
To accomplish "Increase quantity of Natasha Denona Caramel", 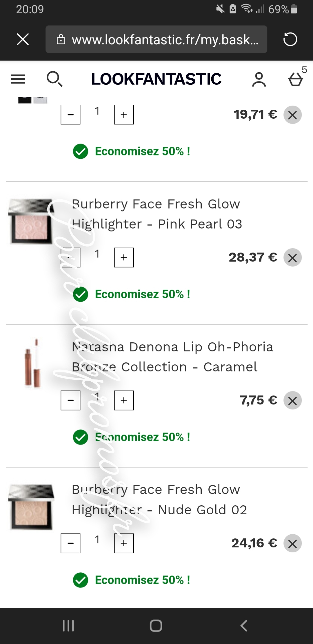I will click(x=124, y=400).
